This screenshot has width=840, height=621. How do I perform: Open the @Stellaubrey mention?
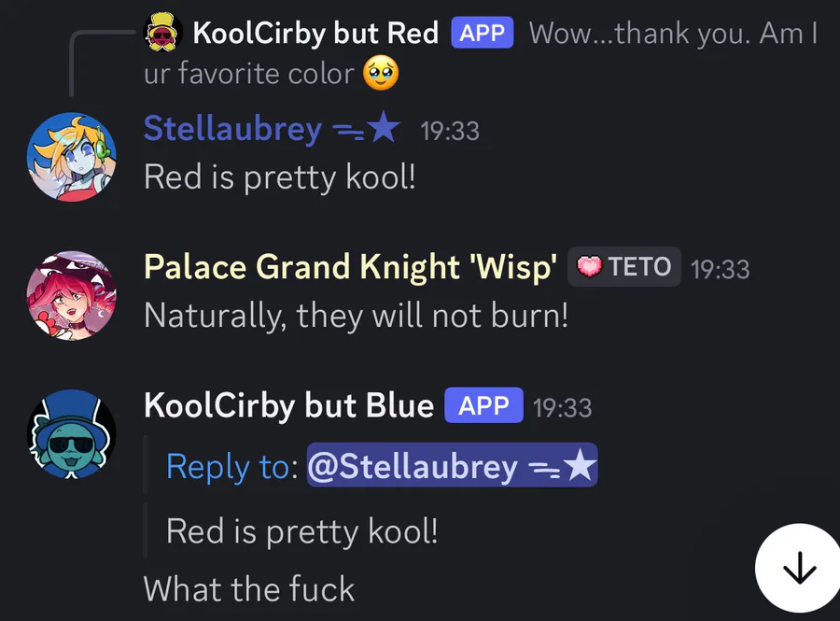[x=452, y=465]
